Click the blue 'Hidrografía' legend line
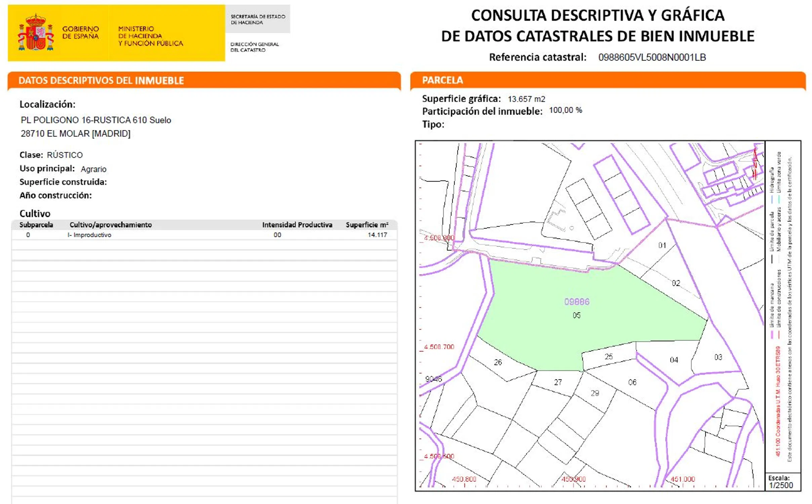This screenshot has width=812, height=504. point(772,199)
